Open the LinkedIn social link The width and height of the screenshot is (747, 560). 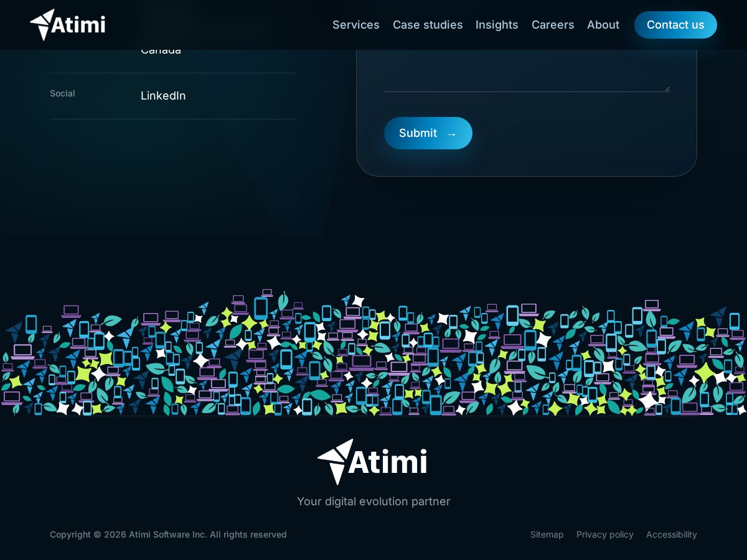click(x=163, y=96)
